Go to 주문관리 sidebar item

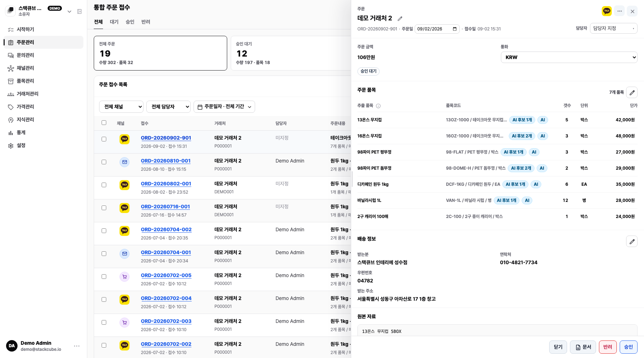(x=44, y=42)
